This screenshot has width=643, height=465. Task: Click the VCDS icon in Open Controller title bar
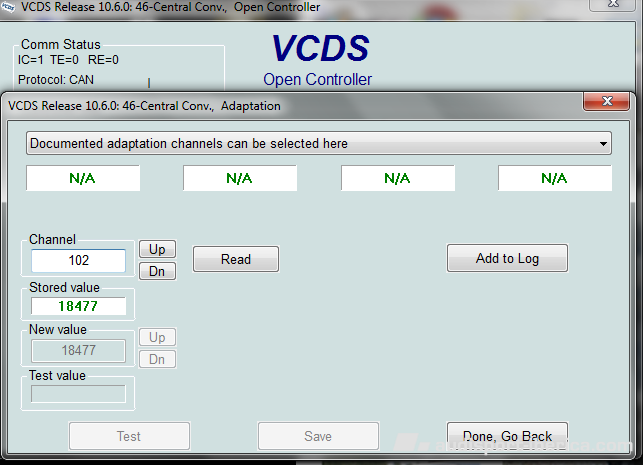[7, 7]
